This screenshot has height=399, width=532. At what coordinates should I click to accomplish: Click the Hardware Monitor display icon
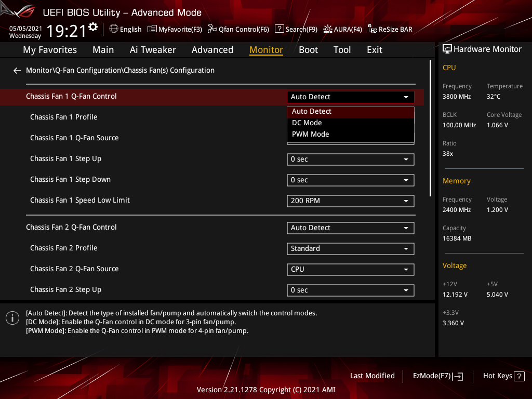coord(447,49)
